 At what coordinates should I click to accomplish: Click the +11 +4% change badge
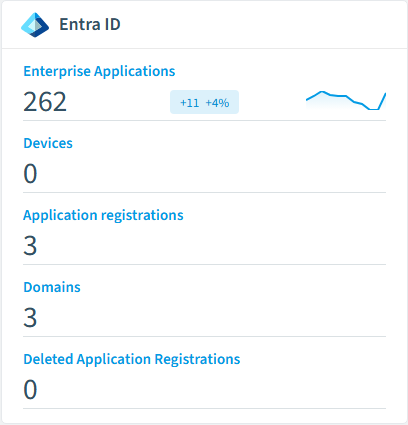204,102
